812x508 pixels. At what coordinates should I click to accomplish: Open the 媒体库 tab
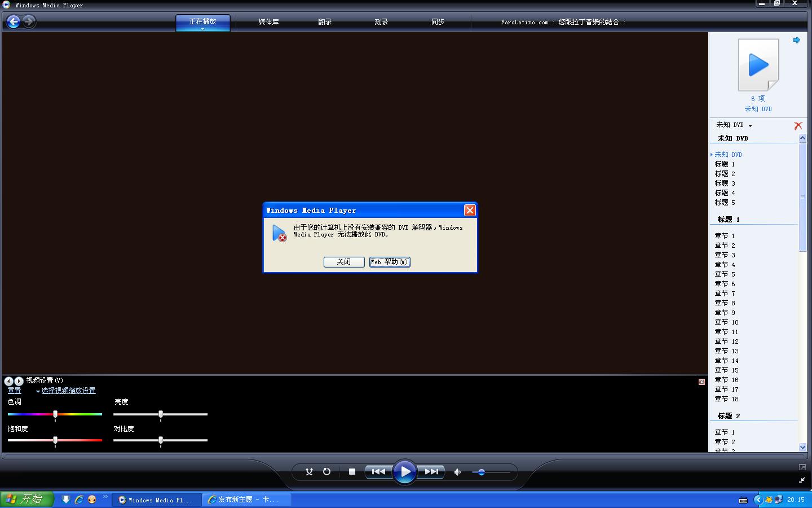pos(268,22)
